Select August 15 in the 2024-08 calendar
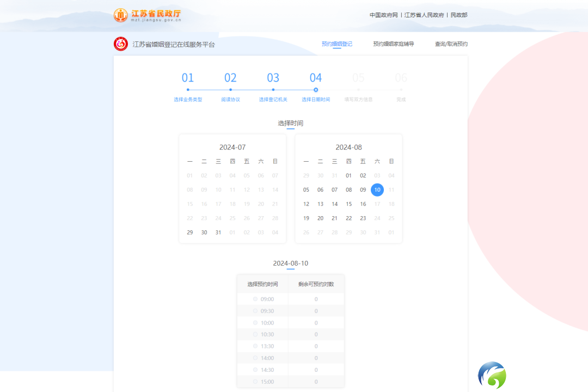 tap(349, 204)
